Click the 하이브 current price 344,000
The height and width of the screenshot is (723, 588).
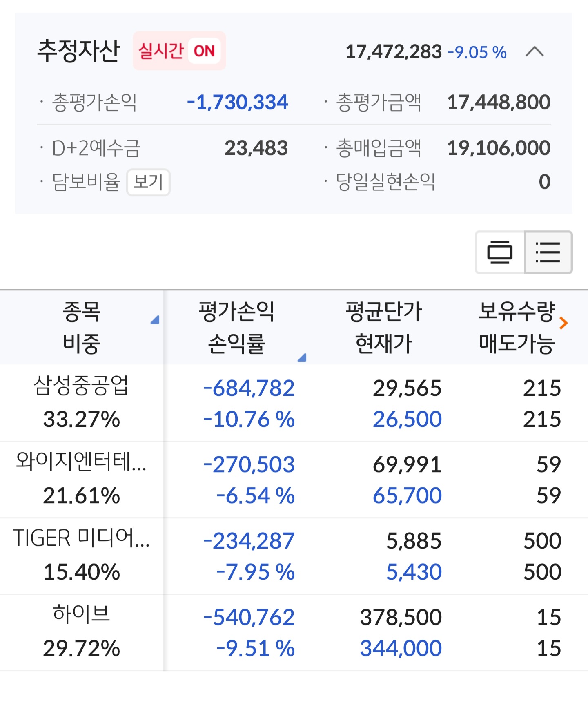coord(401,649)
